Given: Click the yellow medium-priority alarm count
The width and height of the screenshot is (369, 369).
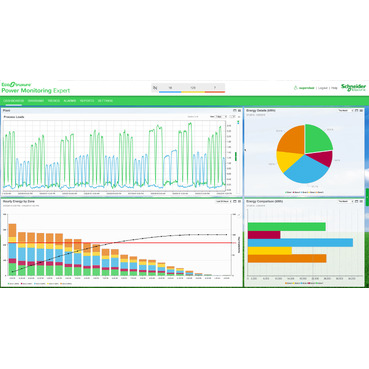Looking at the screenshot, I should click(193, 88).
